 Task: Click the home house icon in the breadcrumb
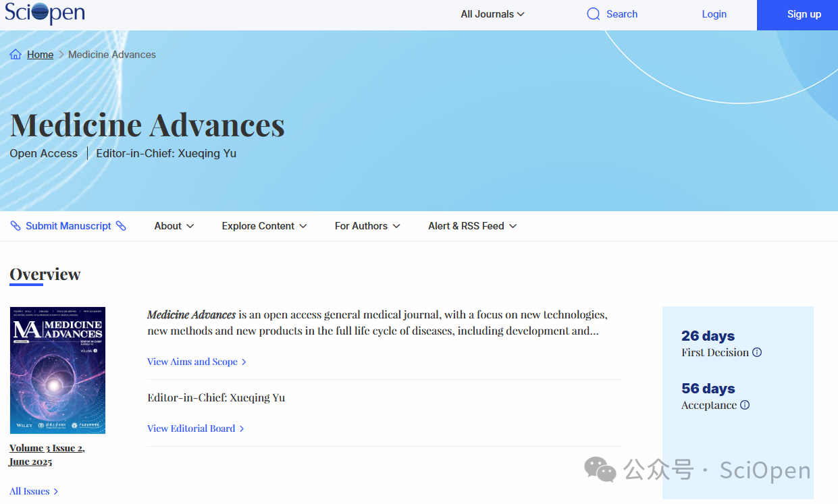(15, 53)
